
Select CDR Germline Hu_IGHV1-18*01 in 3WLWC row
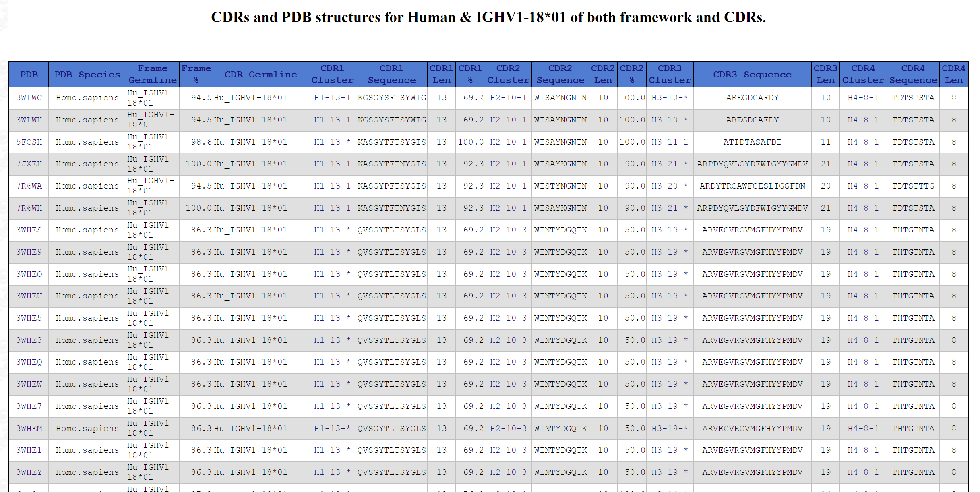pos(250,98)
